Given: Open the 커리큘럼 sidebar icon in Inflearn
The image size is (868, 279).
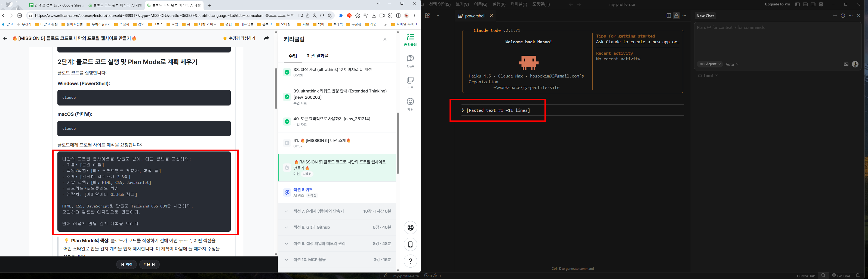Looking at the screenshot, I should pos(410,40).
